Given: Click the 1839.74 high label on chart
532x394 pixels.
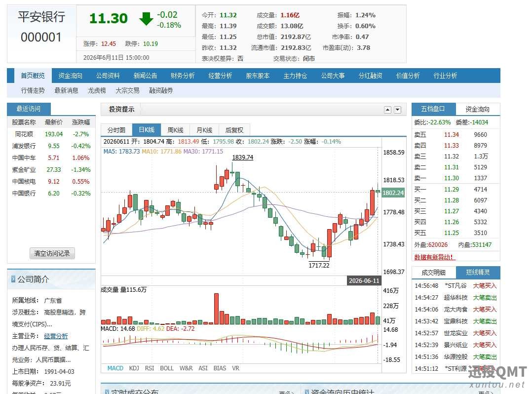Looking at the screenshot, I should click(243, 158).
